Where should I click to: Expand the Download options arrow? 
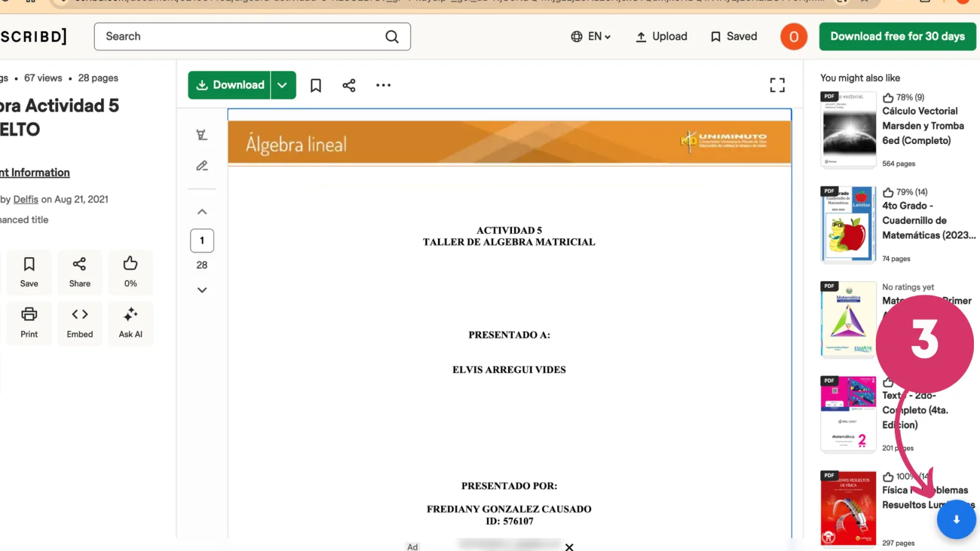point(283,85)
